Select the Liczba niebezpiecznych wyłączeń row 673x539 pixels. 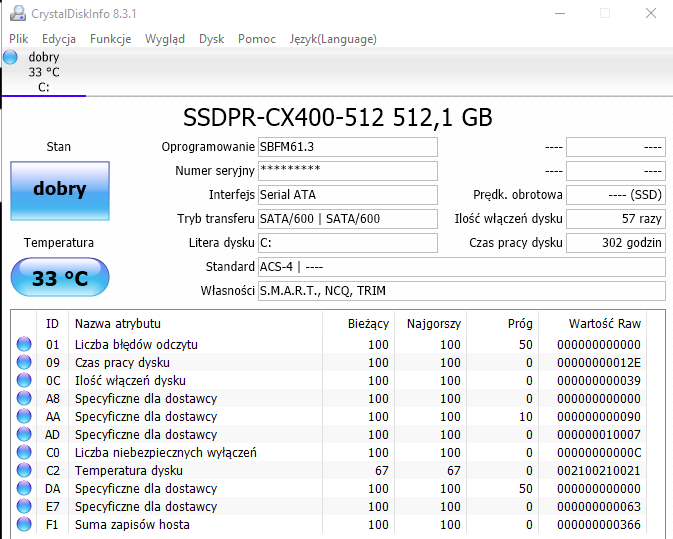point(329,452)
